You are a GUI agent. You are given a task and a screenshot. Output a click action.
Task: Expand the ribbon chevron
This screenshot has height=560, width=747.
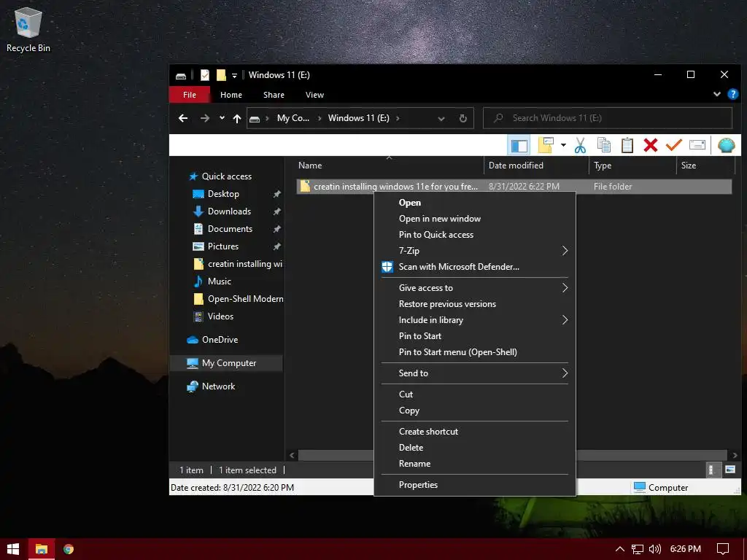point(716,94)
